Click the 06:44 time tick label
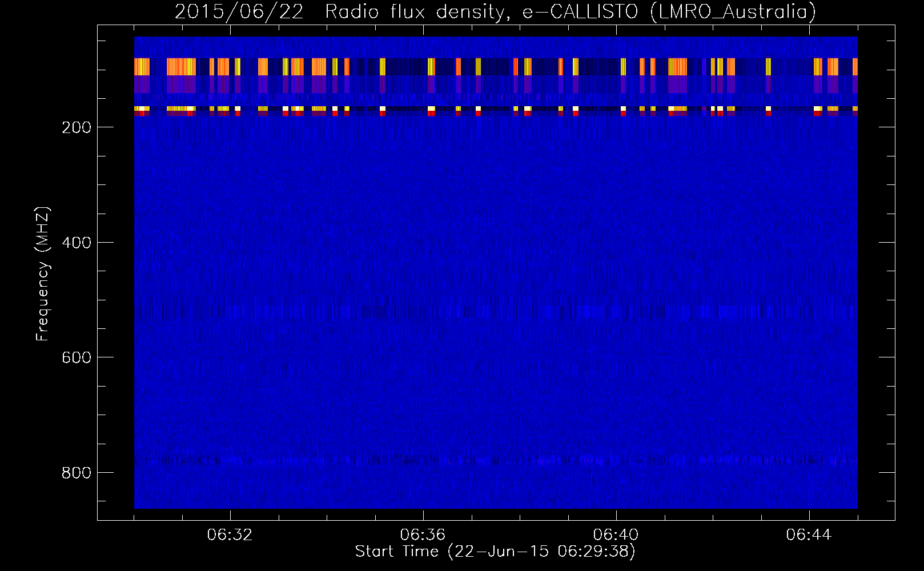 pos(809,535)
